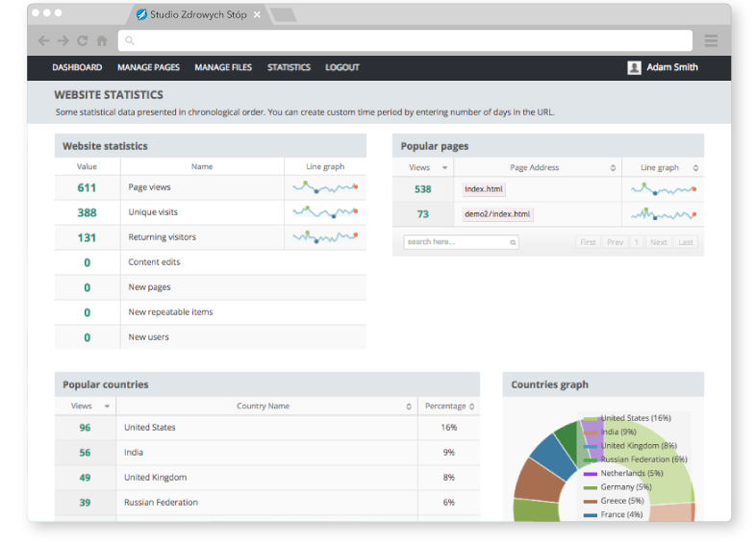Click the Unique visits sparkline graph
Image resolution: width=756 pixels, height=544 pixels.
[325, 212]
